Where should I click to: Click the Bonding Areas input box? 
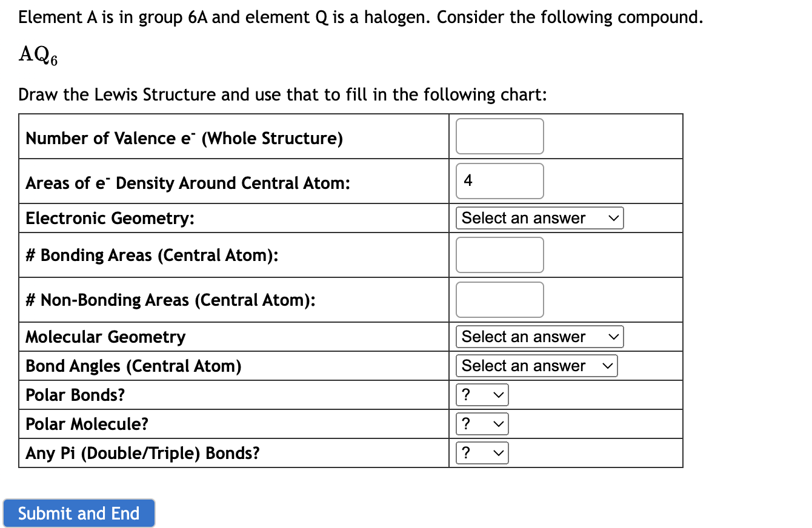point(499,255)
